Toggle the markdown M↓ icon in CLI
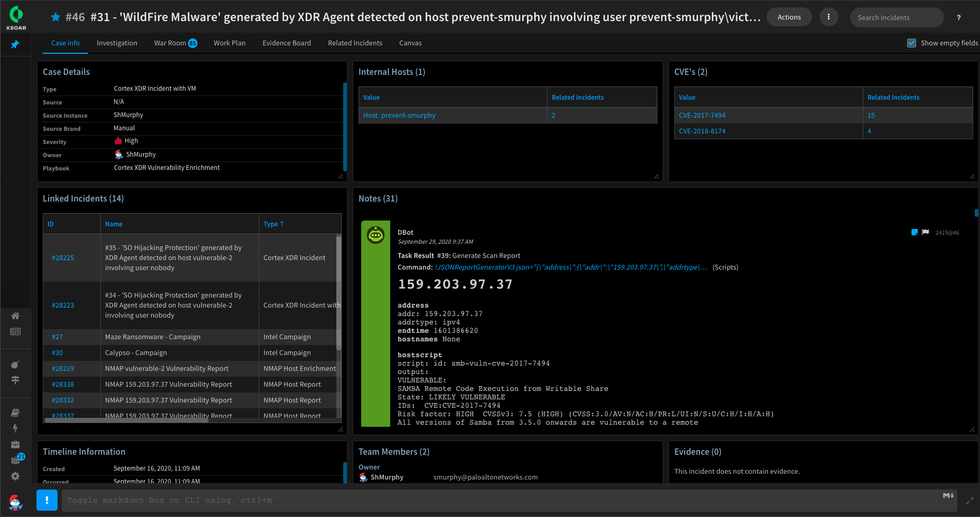 [948, 495]
